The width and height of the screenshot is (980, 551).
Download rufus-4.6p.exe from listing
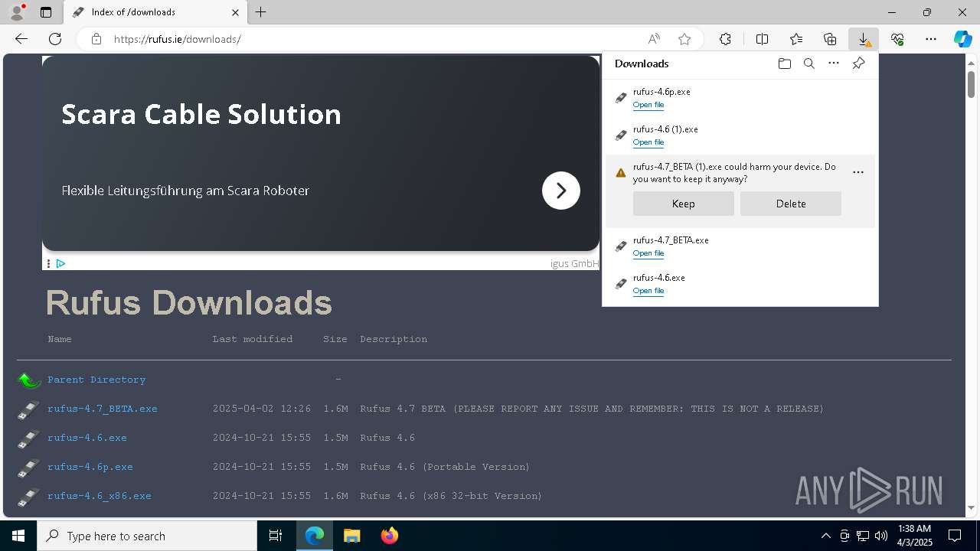pos(90,467)
